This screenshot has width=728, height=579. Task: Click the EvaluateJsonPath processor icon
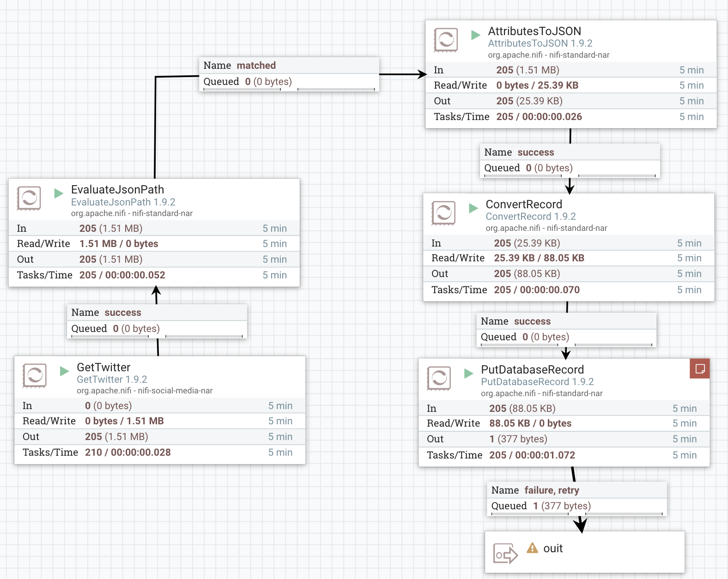(29, 199)
